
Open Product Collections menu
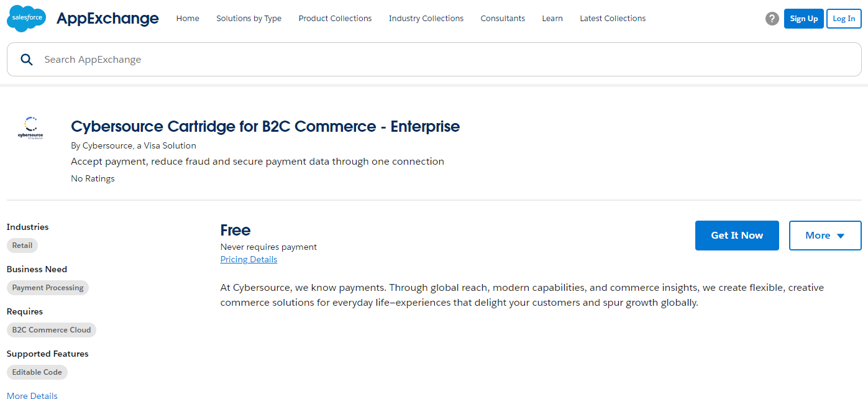(x=335, y=19)
